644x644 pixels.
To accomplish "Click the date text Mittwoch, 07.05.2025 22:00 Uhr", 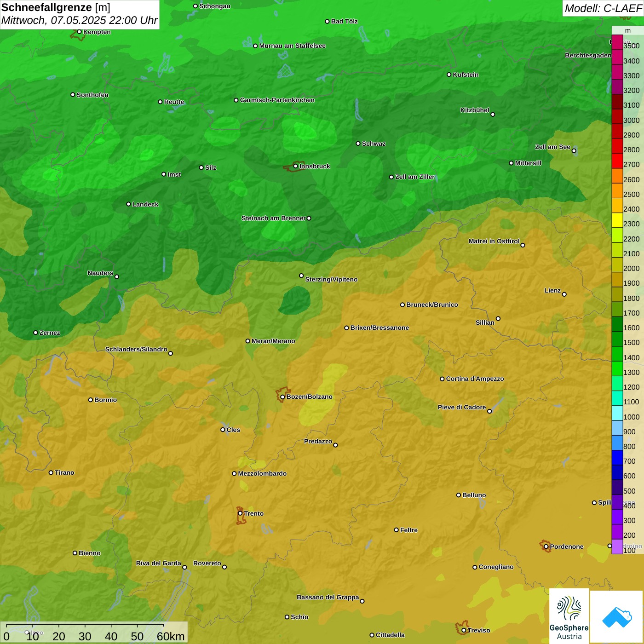I will 80,21.
